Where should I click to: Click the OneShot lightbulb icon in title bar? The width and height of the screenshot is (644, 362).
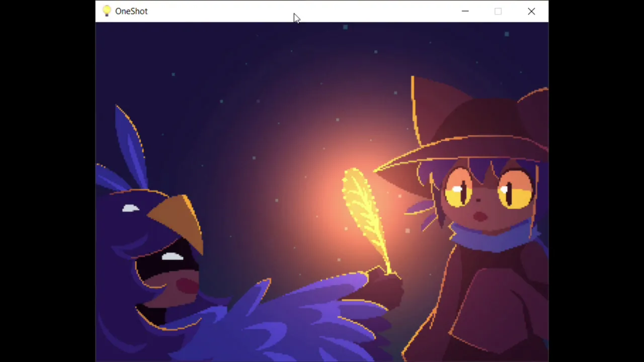106,11
